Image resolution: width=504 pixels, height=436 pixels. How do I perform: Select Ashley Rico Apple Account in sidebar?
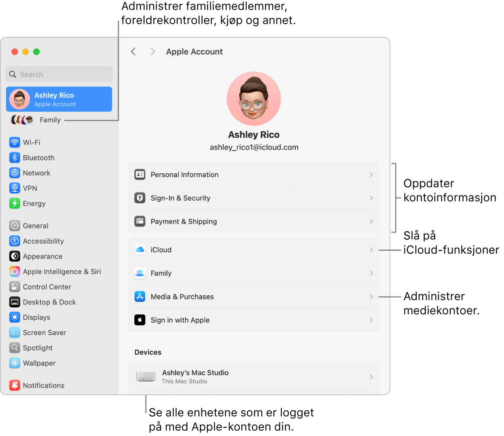point(59,99)
